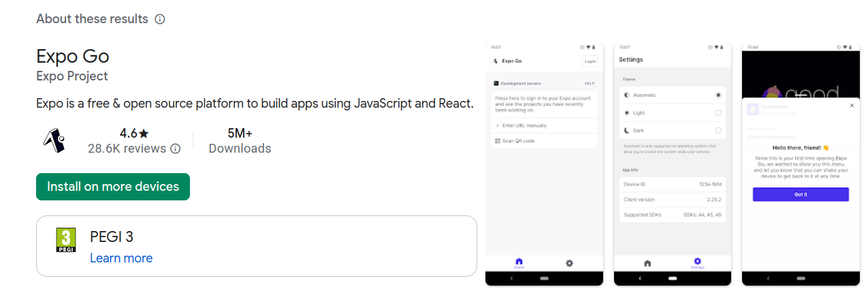
Task: Click the PEGI 3 heading text
Action: [112, 237]
